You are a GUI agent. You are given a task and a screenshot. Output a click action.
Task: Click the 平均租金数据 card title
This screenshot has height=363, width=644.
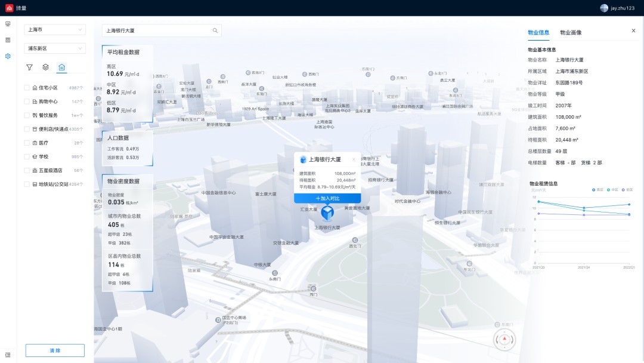point(123,52)
